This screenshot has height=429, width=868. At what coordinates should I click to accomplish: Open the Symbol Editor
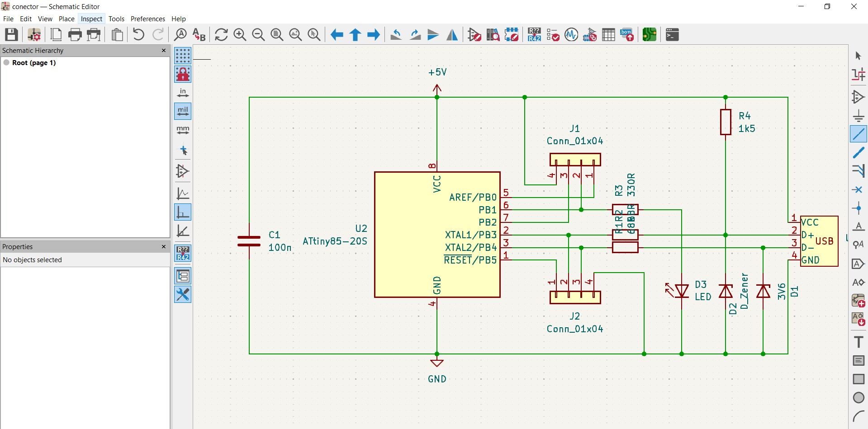pyautogui.click(x=474, y=34)
